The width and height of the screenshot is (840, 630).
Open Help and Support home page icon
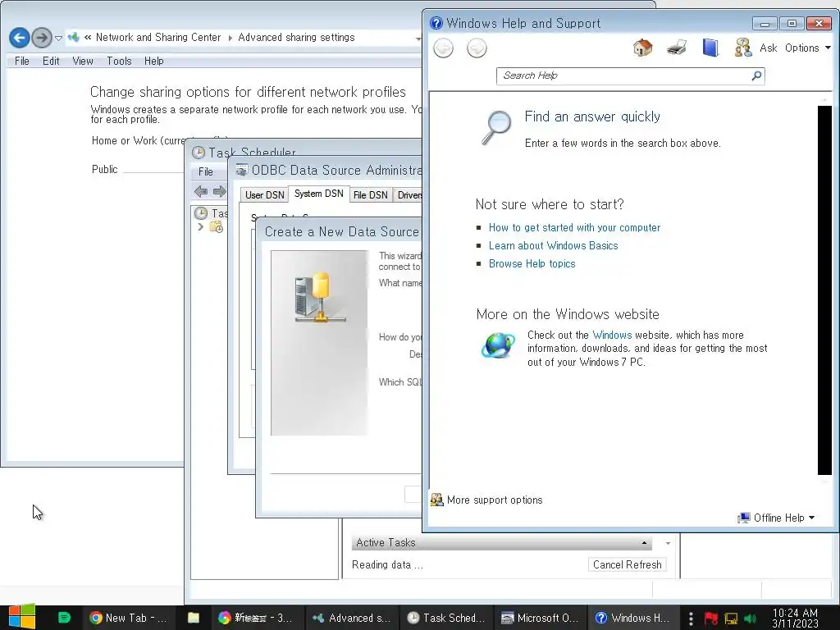643,48
